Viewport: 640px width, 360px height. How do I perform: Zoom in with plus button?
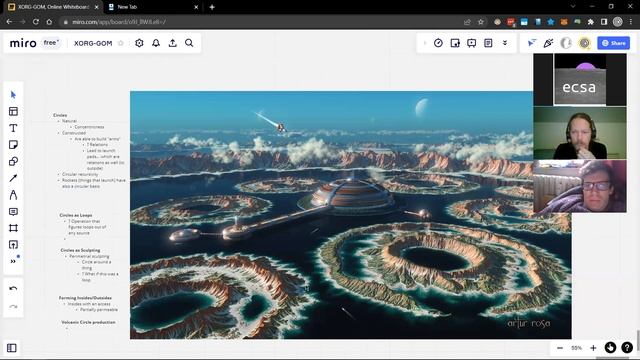click(x=593, y=348)
